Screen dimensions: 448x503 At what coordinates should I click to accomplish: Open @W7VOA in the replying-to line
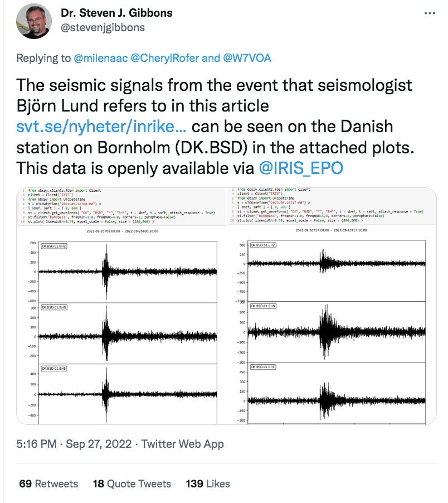click(247, 58)
